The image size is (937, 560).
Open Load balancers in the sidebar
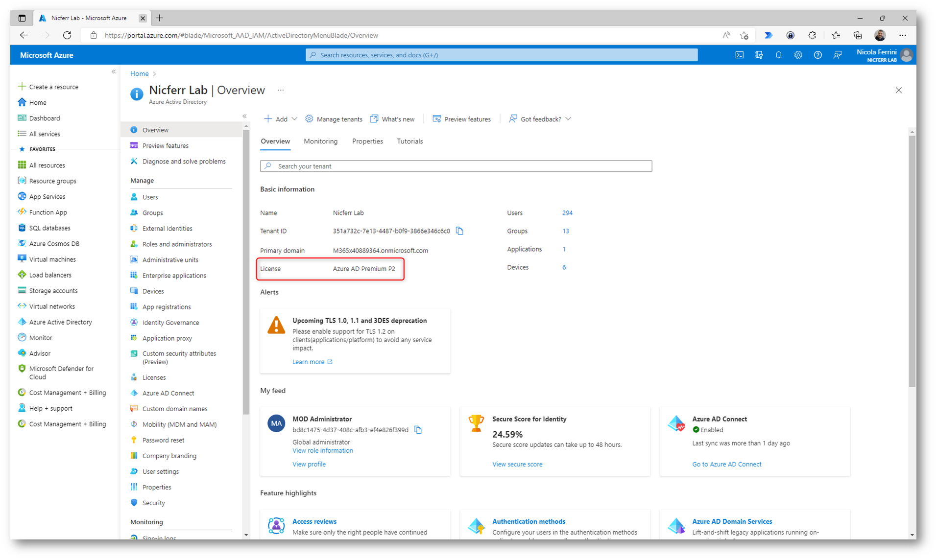50,275
